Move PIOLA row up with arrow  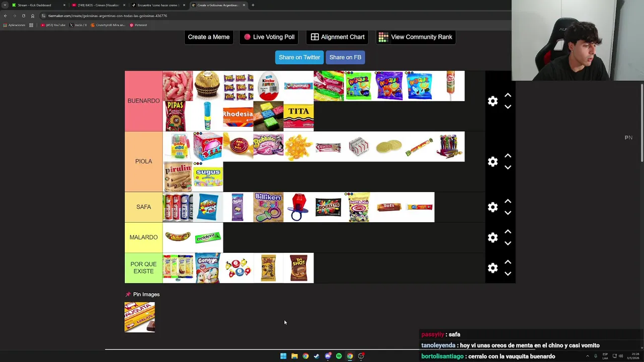508,155
